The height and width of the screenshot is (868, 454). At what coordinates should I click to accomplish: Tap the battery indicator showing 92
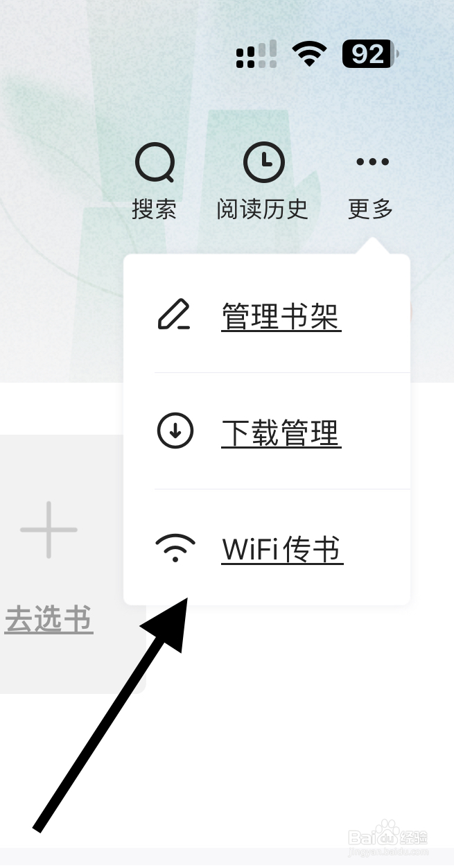(x=370, y=54)
